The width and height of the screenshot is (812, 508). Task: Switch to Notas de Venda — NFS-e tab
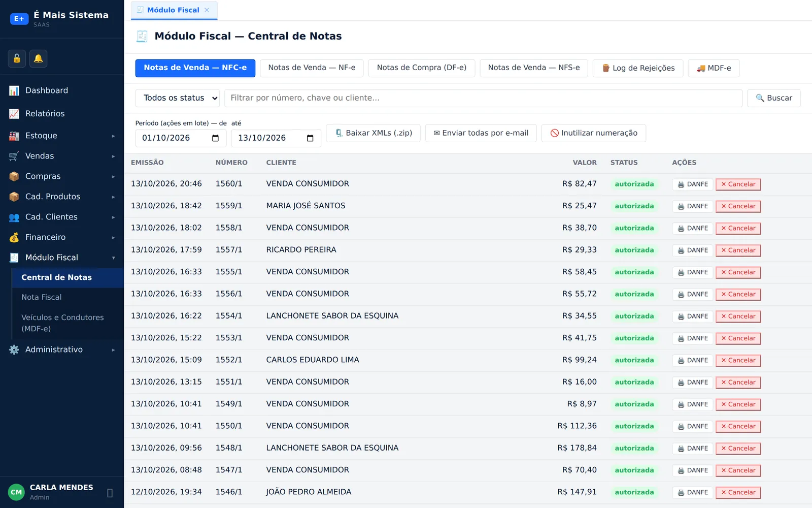533,68
